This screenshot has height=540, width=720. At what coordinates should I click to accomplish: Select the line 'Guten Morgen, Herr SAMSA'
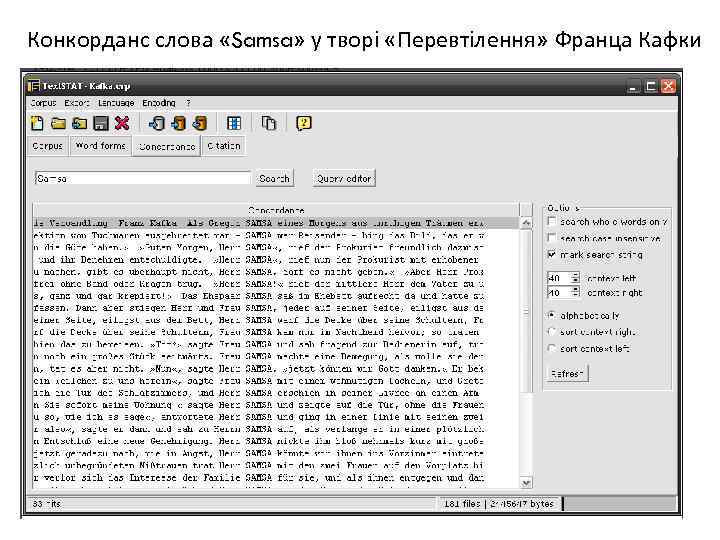[259, 248]
